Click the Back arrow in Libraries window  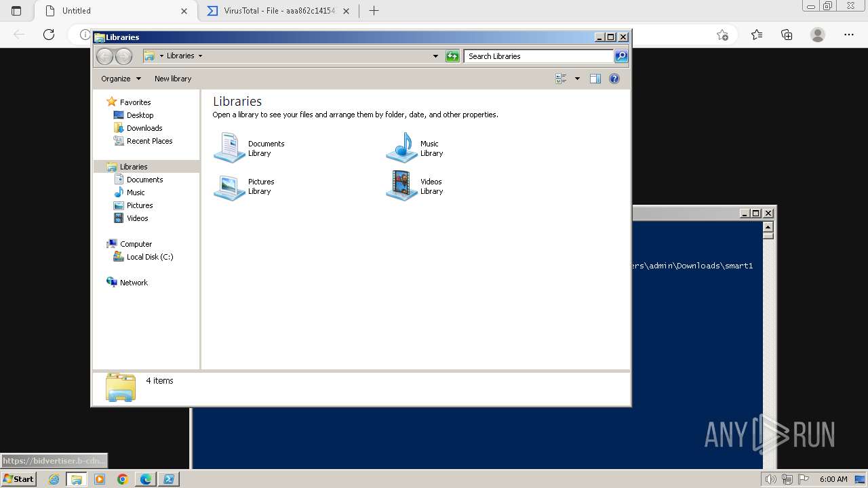104,56
